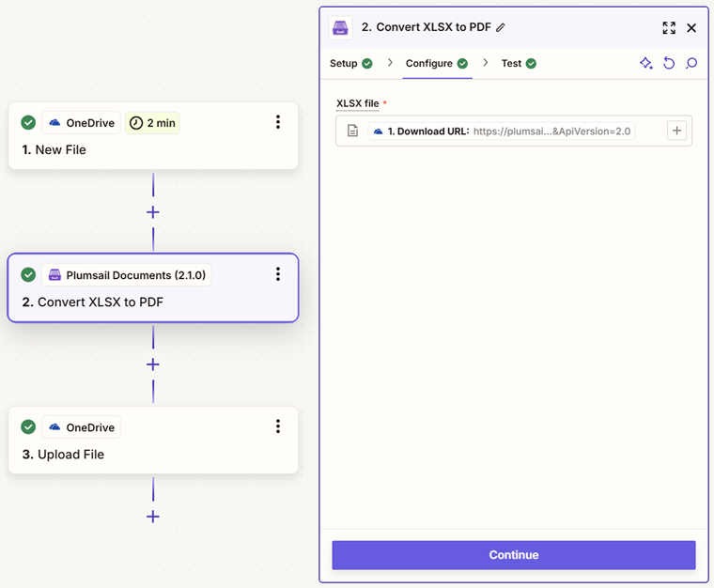Click the undo/refresh arrow icon in panel
Screen dimensions: 714x588
tap(669, 63)
